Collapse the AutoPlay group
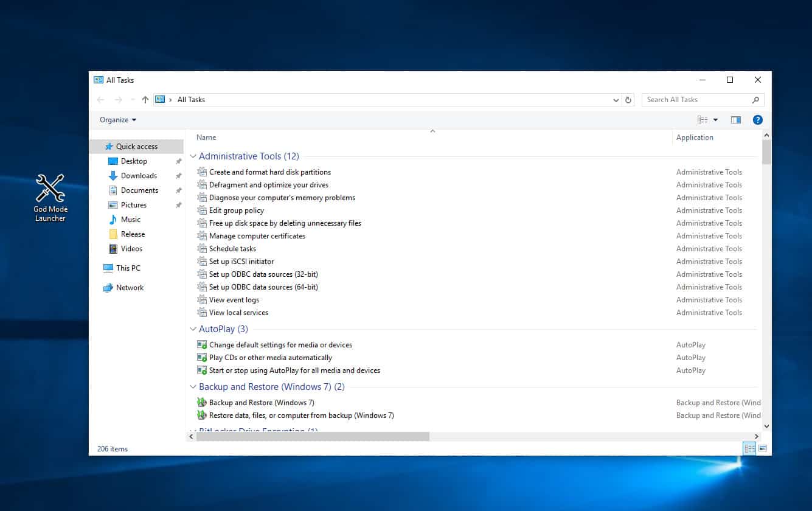Screen dimensions: 812x511 pos(193,328)
